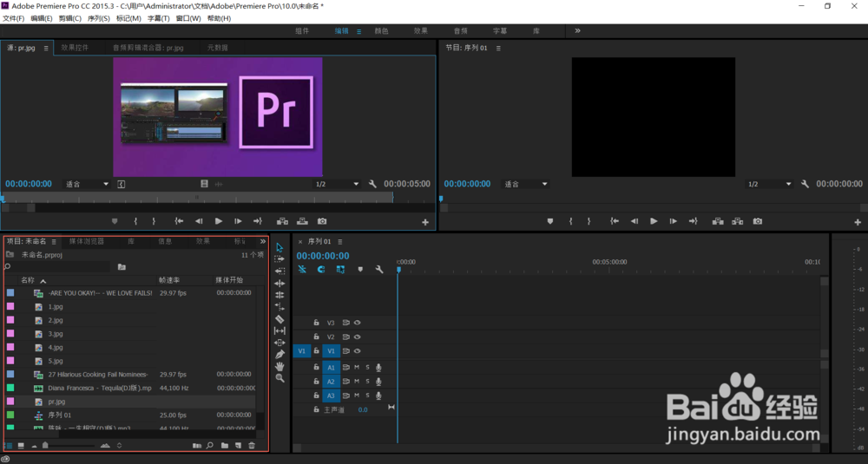Play the source monitor clip
This screenshot has width=868, height=464.
(219, 221)
